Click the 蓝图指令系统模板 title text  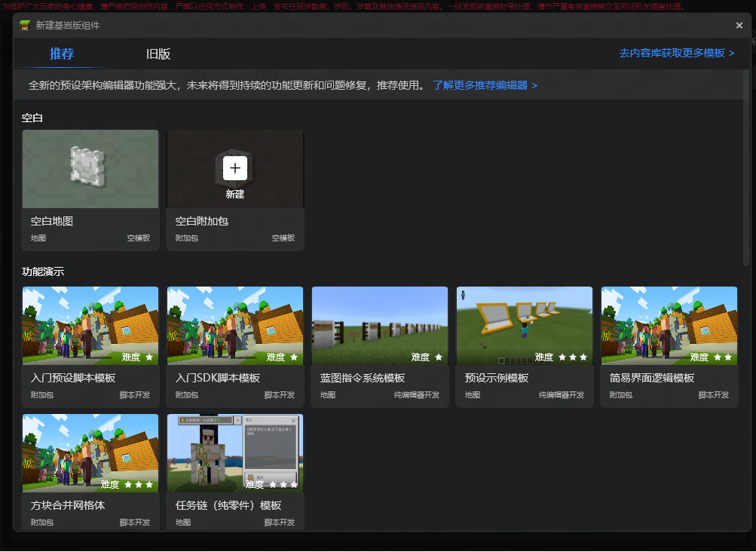click(x=362, y=378)
